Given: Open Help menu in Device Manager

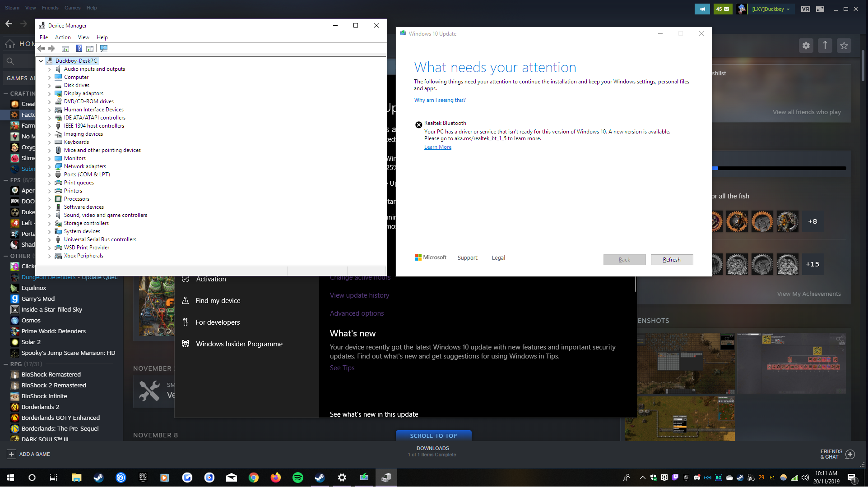Looking at the screenshot, I should (102, 37).
